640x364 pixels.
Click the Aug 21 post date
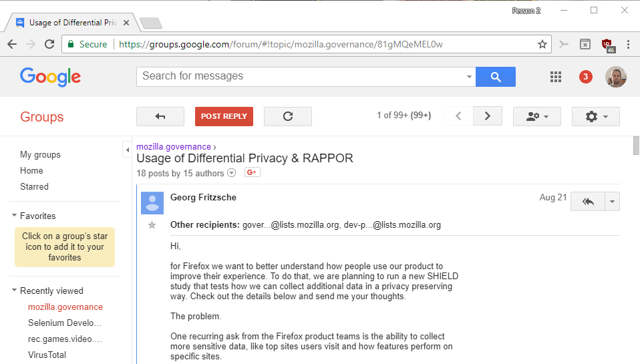553,198
